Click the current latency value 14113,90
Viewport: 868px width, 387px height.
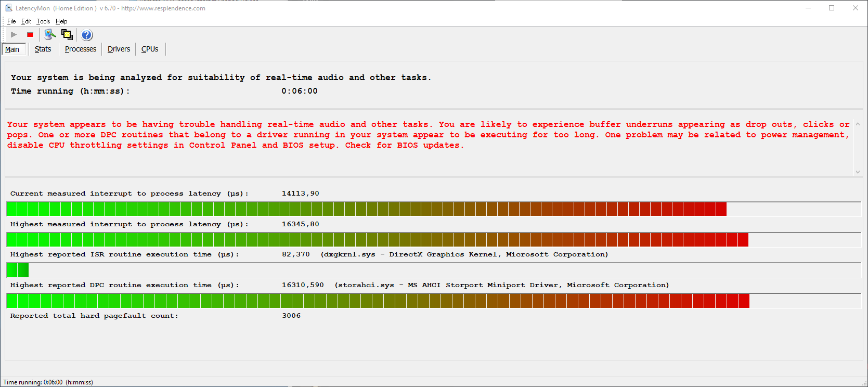(x=301, y=193)
